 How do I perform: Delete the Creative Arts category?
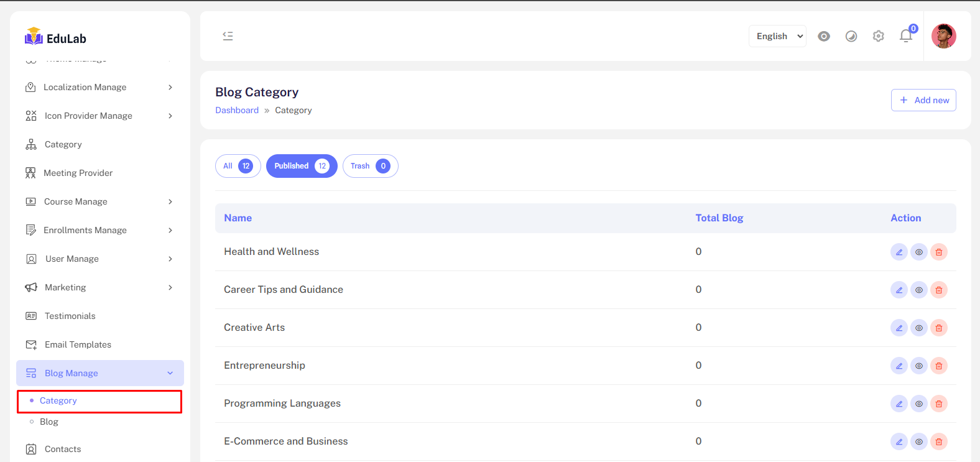coord(938,328)
